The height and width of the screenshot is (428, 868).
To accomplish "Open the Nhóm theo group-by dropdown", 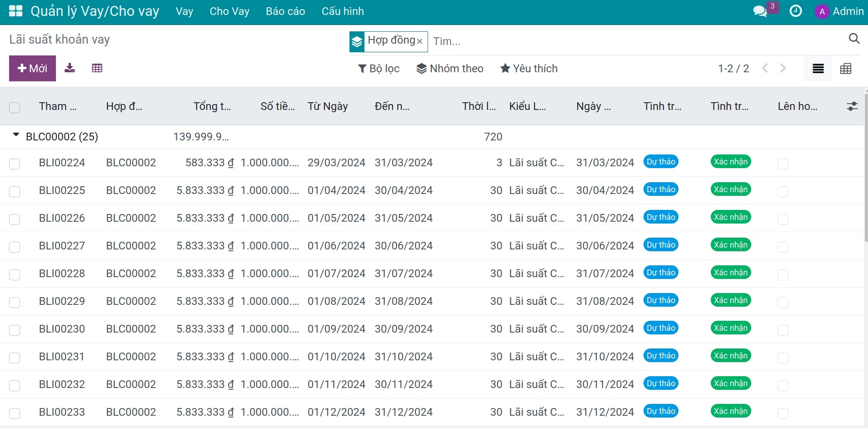I will (450, 69).
